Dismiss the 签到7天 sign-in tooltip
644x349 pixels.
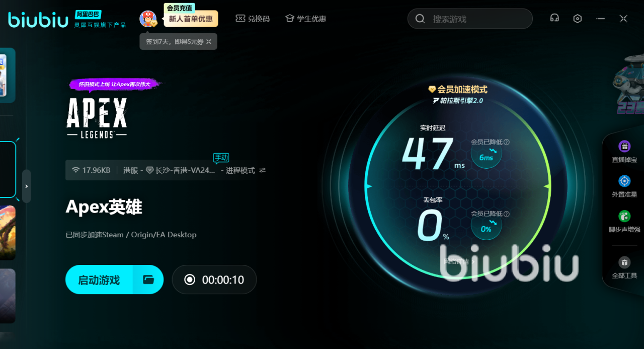(209, 42)
